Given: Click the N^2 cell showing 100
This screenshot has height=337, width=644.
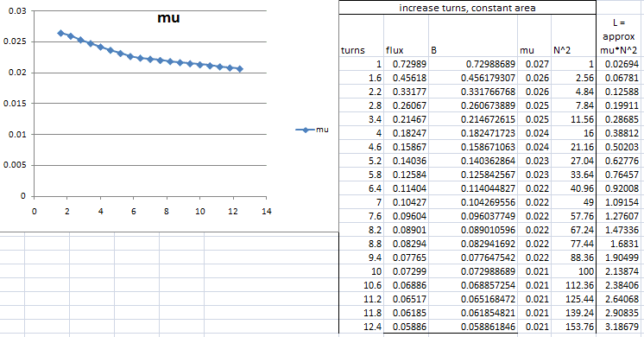Looking at the screenshot, I should (x=573, y=271).
